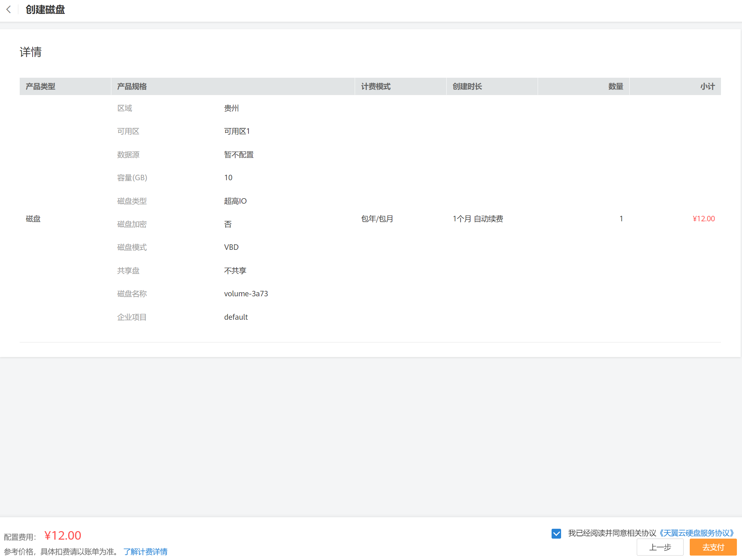Click the 去支付 button
The height and width of the screenshot is (560, 742).
click(713, 547)
